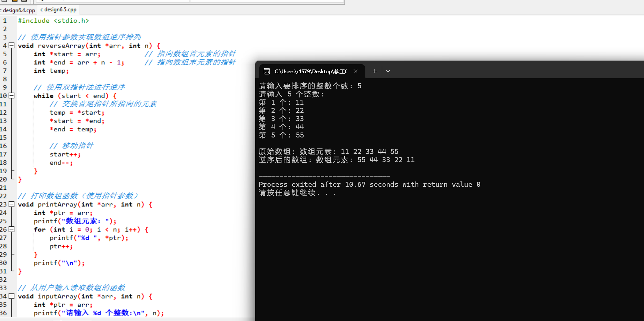Collapse the reverseArray function fold marker

click(x=12, y=45)
